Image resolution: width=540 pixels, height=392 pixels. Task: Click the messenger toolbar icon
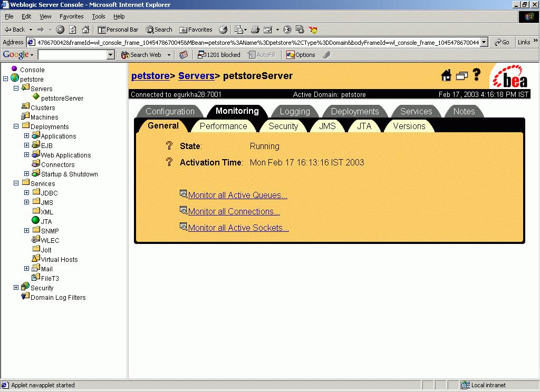coord(313,30)
